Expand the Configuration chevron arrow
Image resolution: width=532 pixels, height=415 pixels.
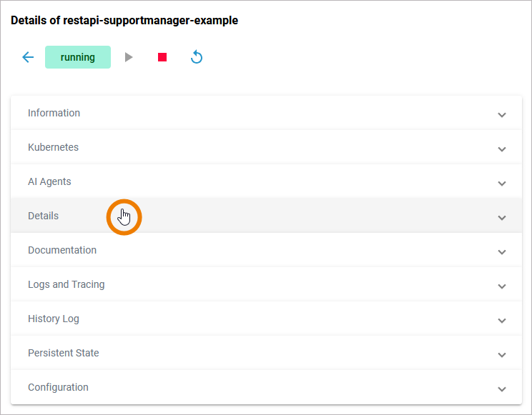click(502, 389)
